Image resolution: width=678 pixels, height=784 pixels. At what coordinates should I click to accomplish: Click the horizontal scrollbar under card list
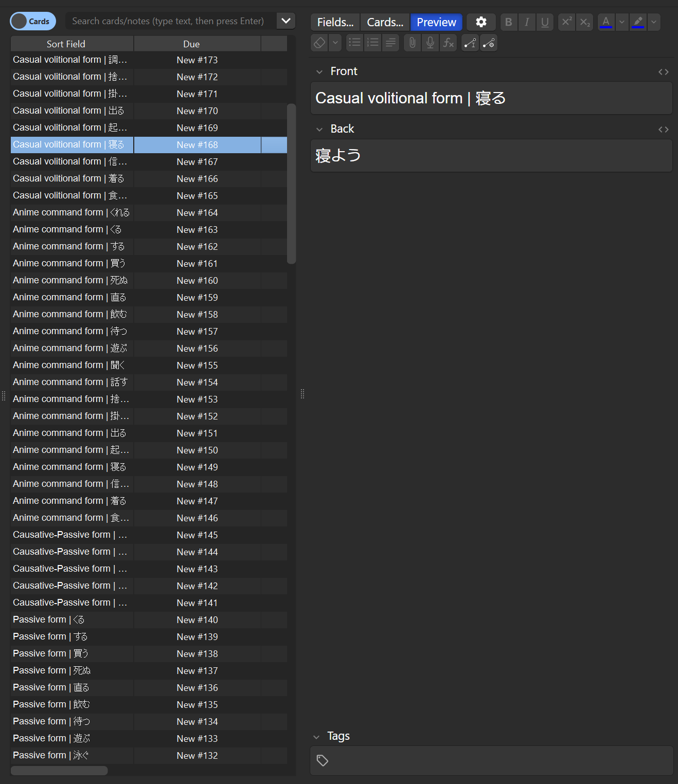tap(59, 770)
